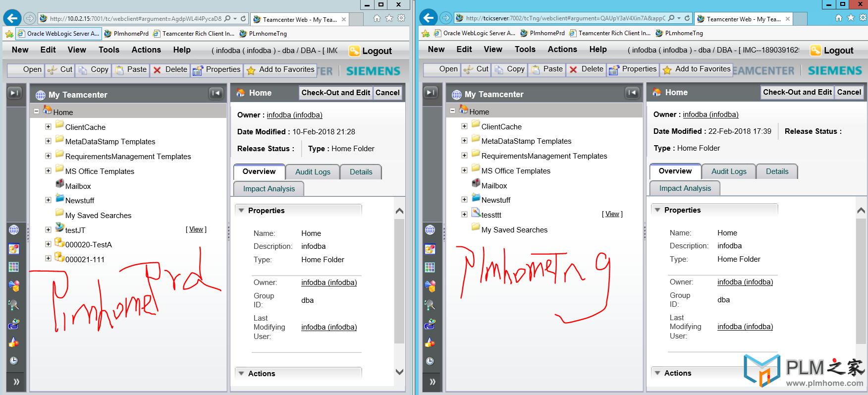Collapse the Home node in right tree
The image size is (868, 395).
pyautogui.click(x=452, y=111)
